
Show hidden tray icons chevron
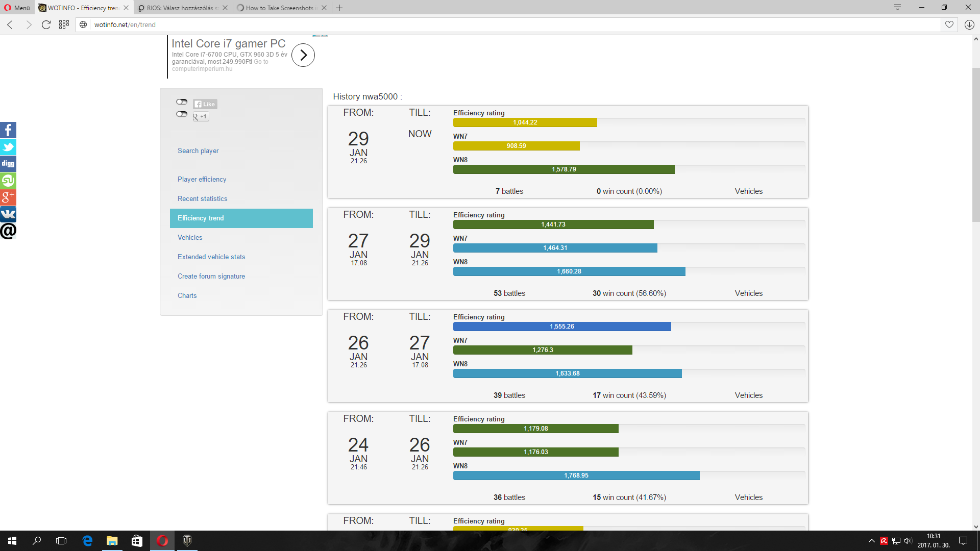pos(871,541)
